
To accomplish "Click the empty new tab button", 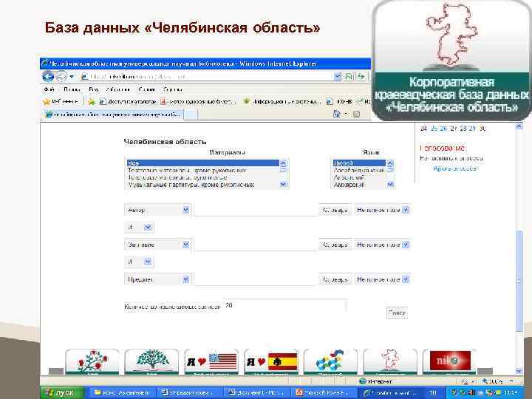I will tap(191, 115).
